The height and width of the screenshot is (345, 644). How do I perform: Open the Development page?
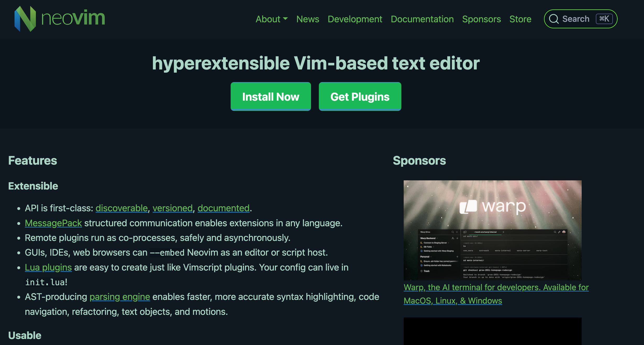pos(355,19)
